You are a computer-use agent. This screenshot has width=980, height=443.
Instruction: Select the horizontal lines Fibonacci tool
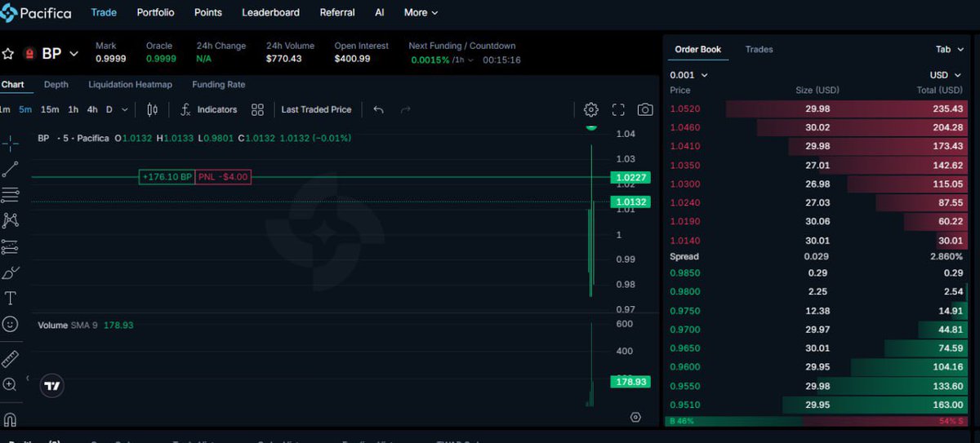pyautogui.click(x=11, y=194)
